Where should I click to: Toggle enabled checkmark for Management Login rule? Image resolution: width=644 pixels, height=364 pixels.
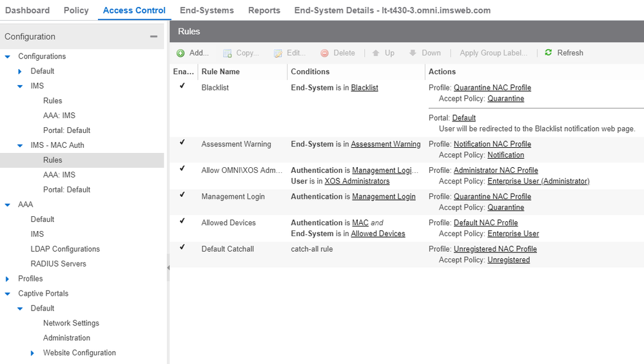[x=182, y=196]
